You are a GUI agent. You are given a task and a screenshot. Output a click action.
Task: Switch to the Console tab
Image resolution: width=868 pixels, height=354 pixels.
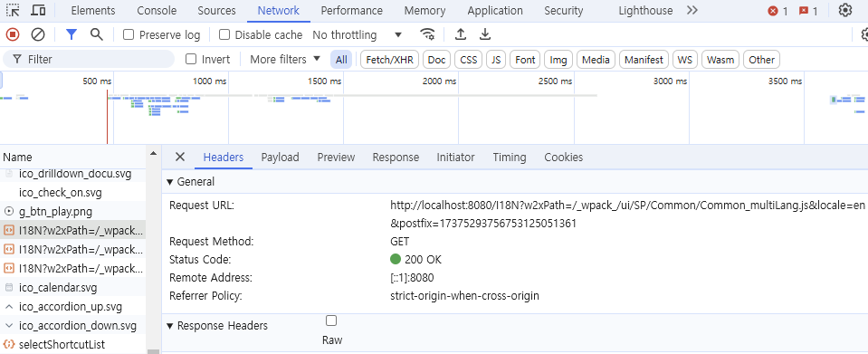click(157, 11)
